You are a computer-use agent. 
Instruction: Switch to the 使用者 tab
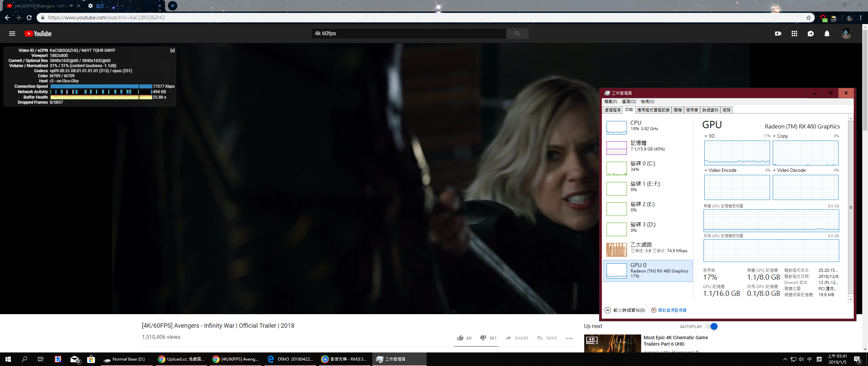(x=692, y=110)
